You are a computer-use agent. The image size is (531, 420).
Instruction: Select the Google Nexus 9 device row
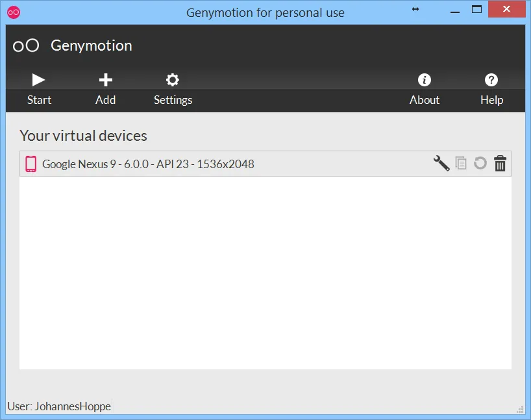pos(265,164)
